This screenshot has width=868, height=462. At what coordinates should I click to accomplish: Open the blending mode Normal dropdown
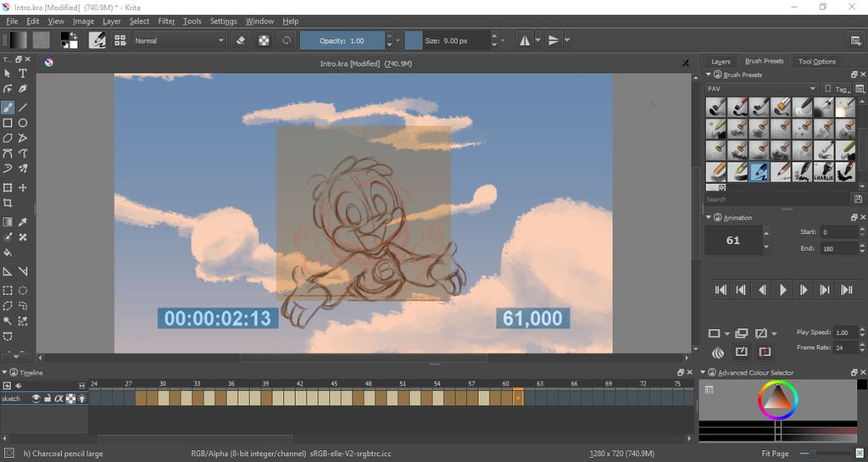click(x=180, y=41)
